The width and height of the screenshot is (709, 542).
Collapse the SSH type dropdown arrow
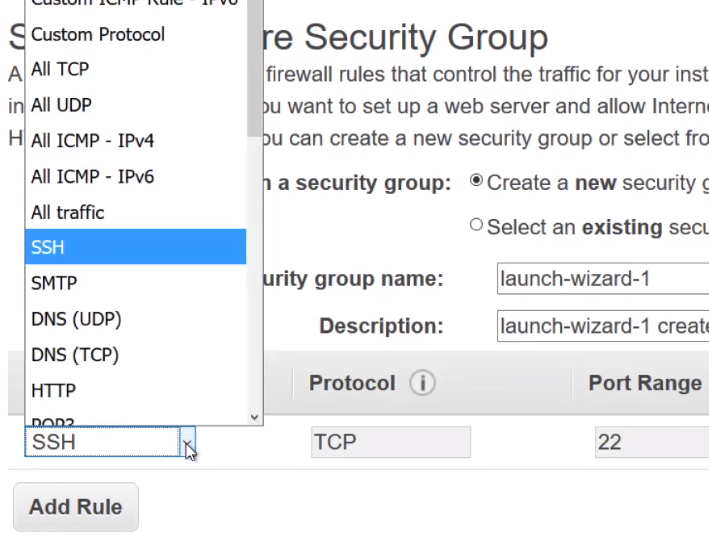(x=187, y=442)
